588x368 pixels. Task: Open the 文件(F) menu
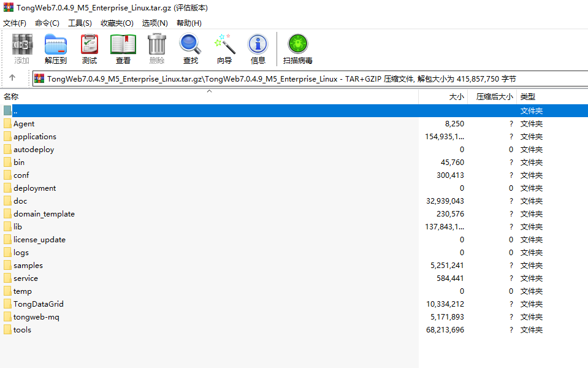[15, 23]
